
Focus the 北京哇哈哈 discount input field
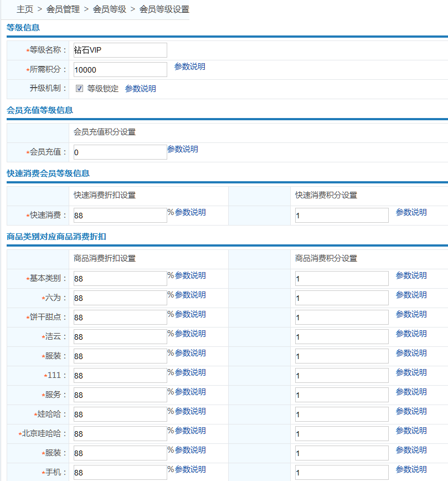point(120,433)
